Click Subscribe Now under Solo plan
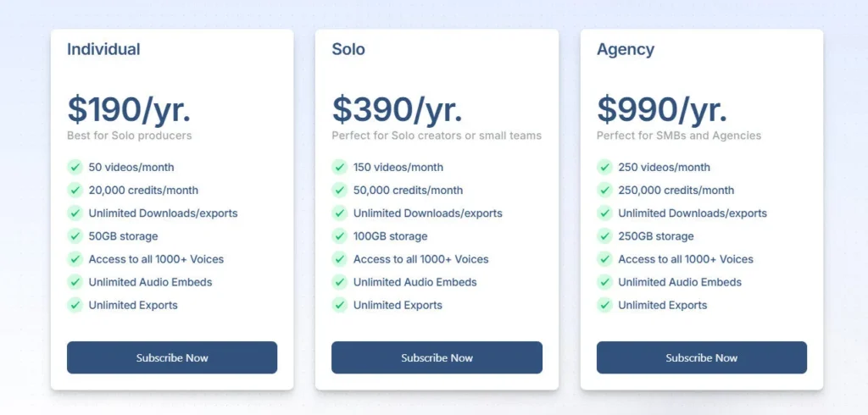The image size is (868, 415). tap(437, 357)
